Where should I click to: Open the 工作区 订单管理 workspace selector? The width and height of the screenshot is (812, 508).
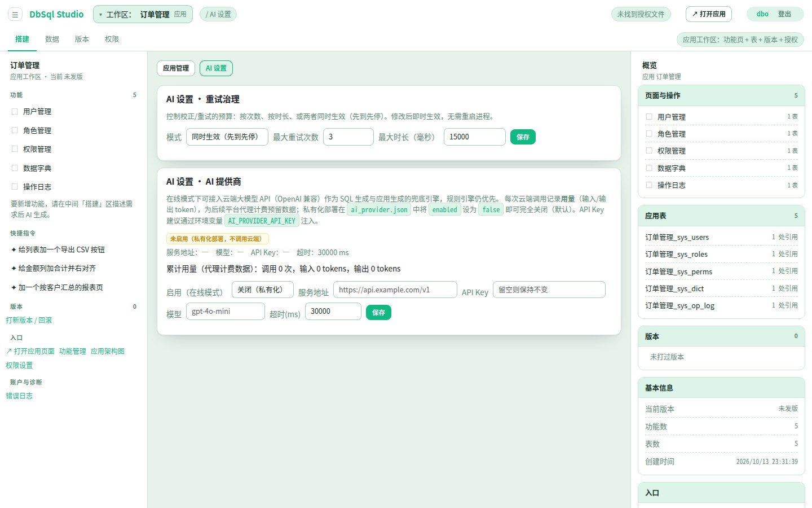[x=143, y=14]
